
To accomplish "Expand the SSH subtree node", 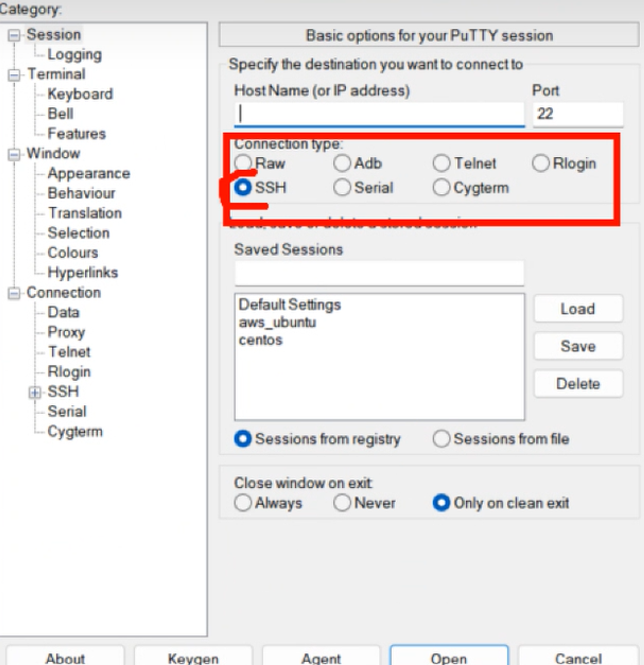I will click(x=34, y=393).
